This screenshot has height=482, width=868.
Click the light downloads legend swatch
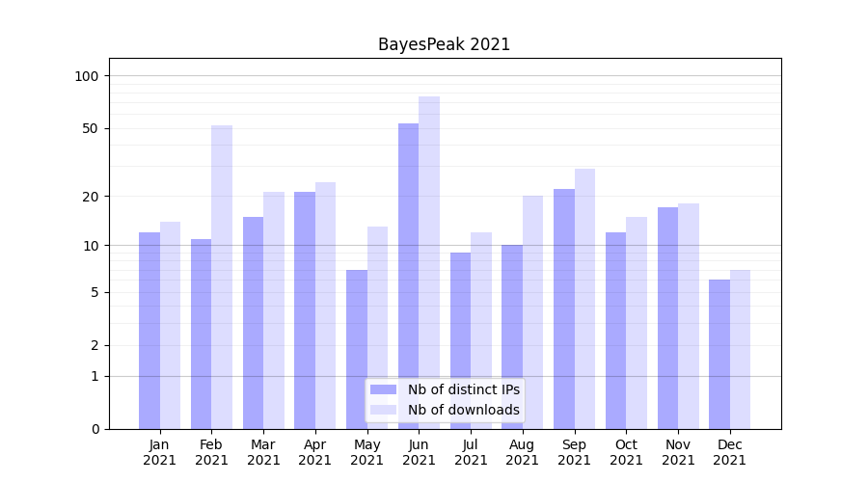(383, 410)
